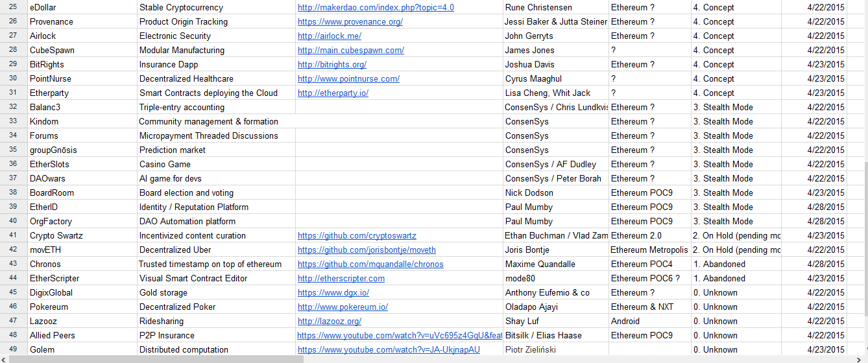This screenshot has height=363, width=868.
Task: Select the PointNurse name cell
Action: click(x=82, y=79)
